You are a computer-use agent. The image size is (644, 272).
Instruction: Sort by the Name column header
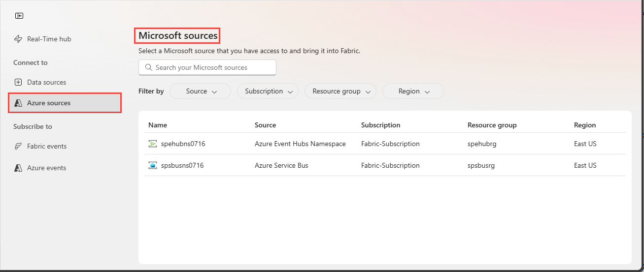(x=158, y=125)
